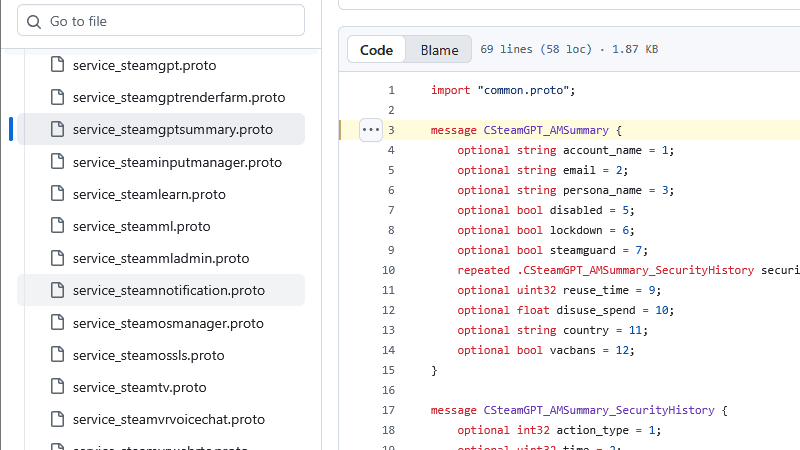Type in the Go to file field
Viewport: 800px width, 450px height.
tap(170, 21)
